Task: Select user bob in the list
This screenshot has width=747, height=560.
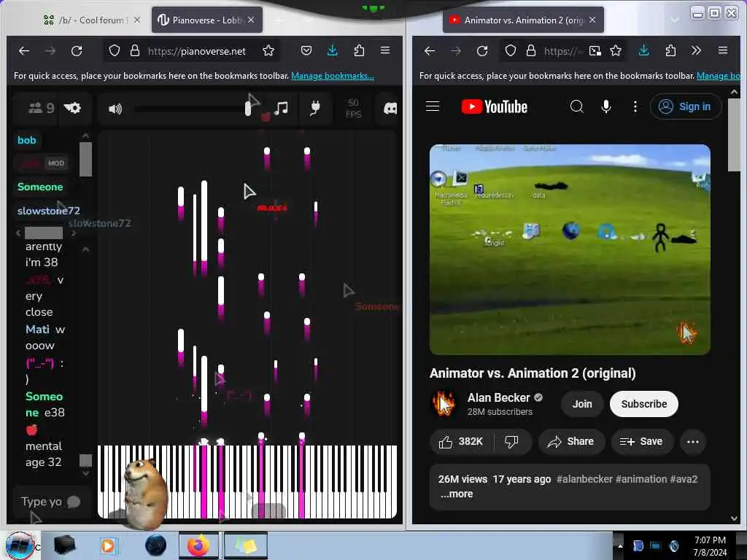Action: (x=27, y=140)
